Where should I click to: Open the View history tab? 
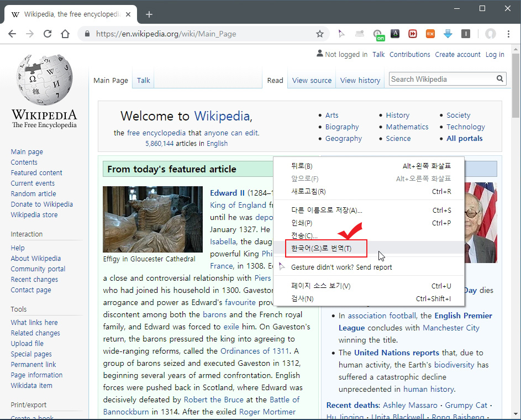360,81
